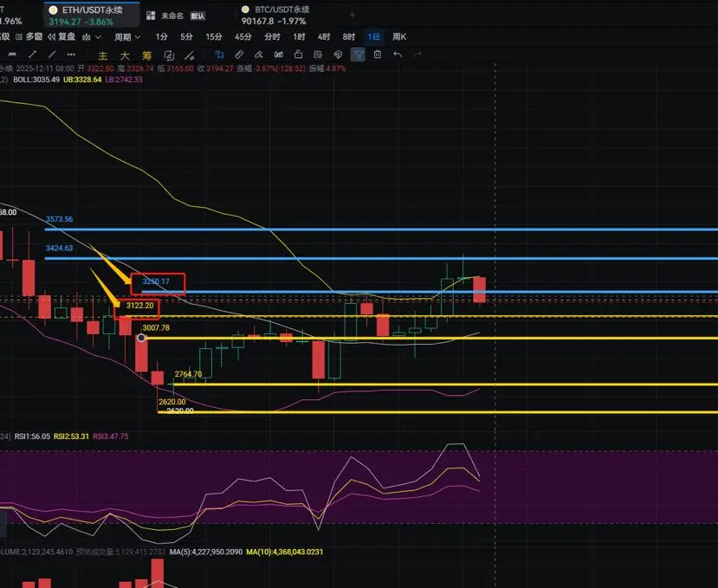The image size is (718, 588).
Task: Select the horizontal line drawing tool
Action: (x=12, y=55)
